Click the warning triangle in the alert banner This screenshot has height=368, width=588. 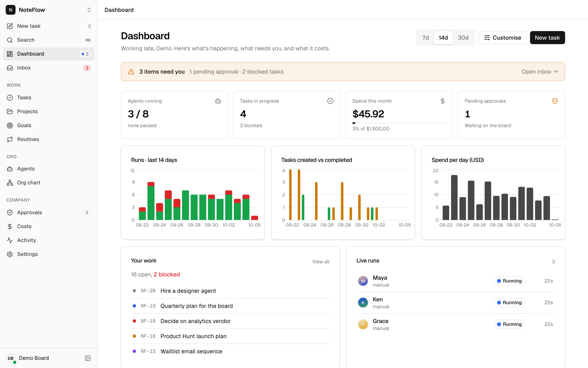coord(131,72)
